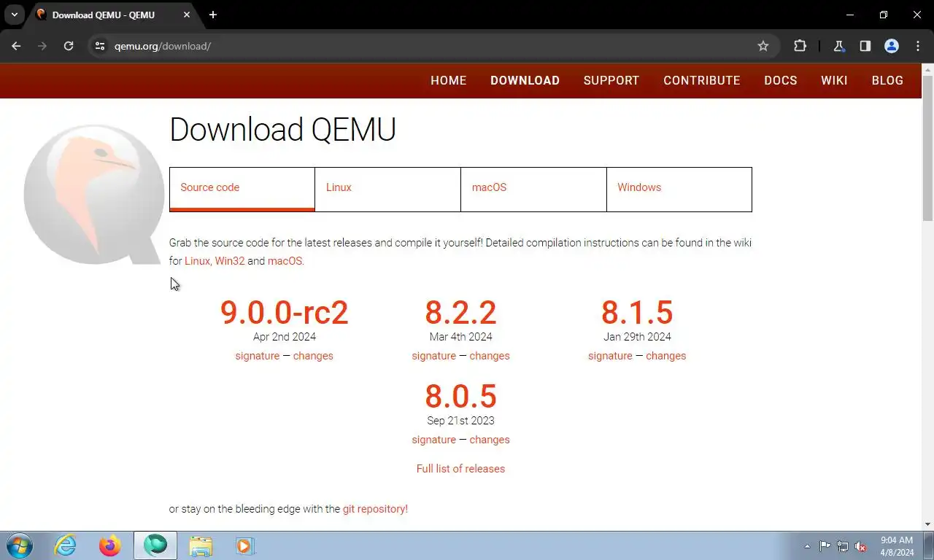The height and width of the screenshot is (560, 934).
Task: Open signature link for 8.1.5
Action: coord(610,356)
